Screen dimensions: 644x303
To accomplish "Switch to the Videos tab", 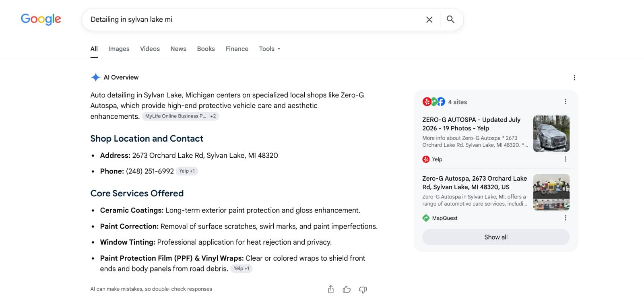I will click(x=150, y=49).
